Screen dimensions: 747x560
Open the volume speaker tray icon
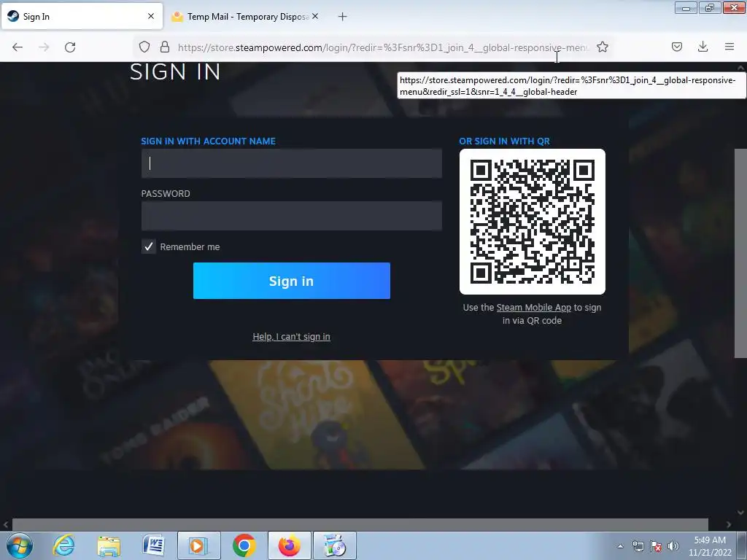673,547
